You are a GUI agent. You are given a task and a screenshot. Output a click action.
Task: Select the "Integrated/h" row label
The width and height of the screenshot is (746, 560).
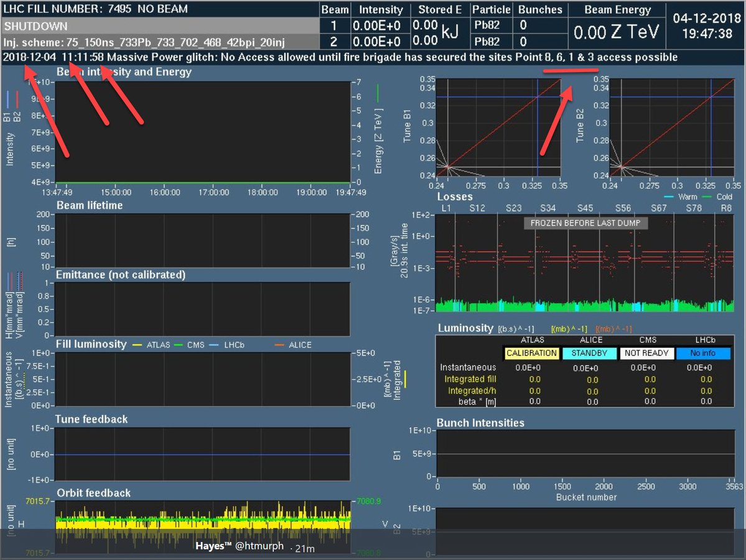coord(472,391)
